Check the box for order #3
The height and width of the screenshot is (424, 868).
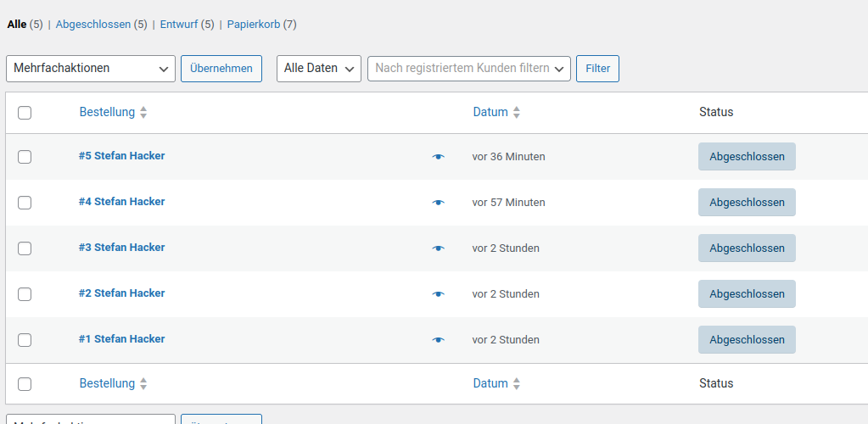tap(25, 248)
